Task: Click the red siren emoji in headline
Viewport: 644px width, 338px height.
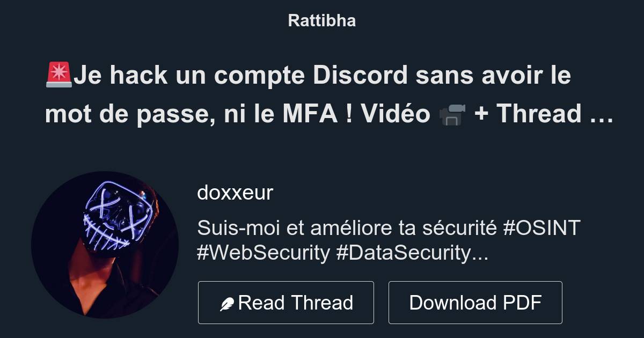Action: (59, 75)
